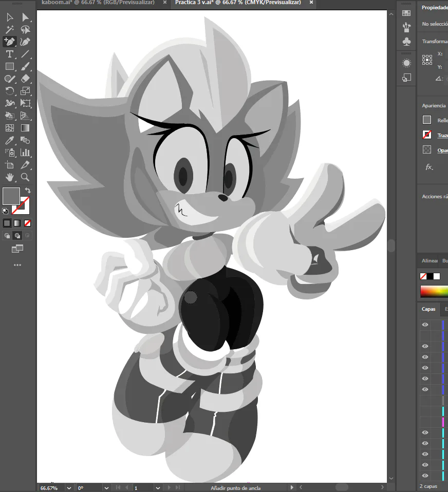448x492 pixels.
Task: Click the toolbar Fill color swatch
Action: [x=11, y=196]
